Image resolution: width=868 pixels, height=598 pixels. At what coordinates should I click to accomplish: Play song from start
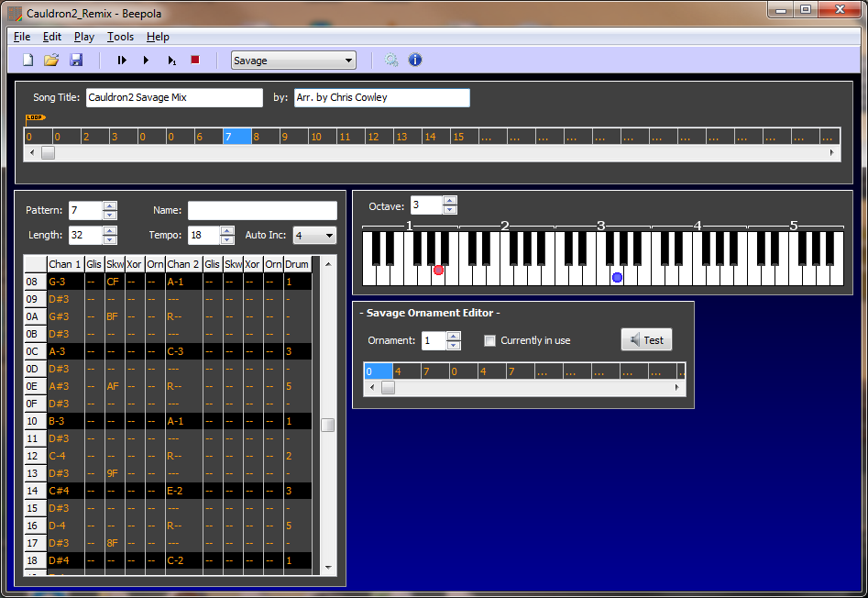[122, 61]
